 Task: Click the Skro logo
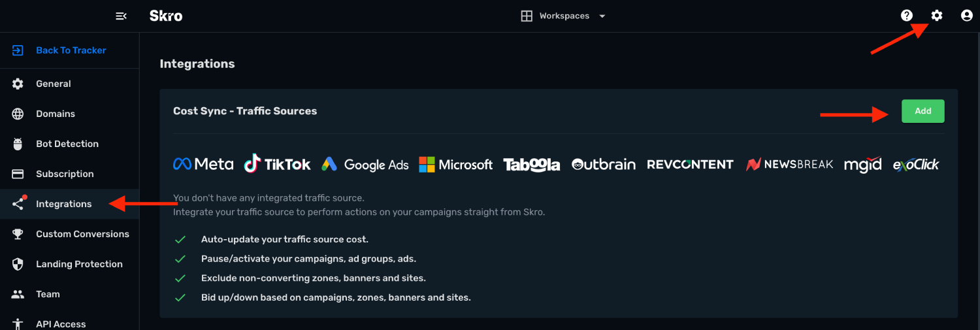tap(166, 16)
